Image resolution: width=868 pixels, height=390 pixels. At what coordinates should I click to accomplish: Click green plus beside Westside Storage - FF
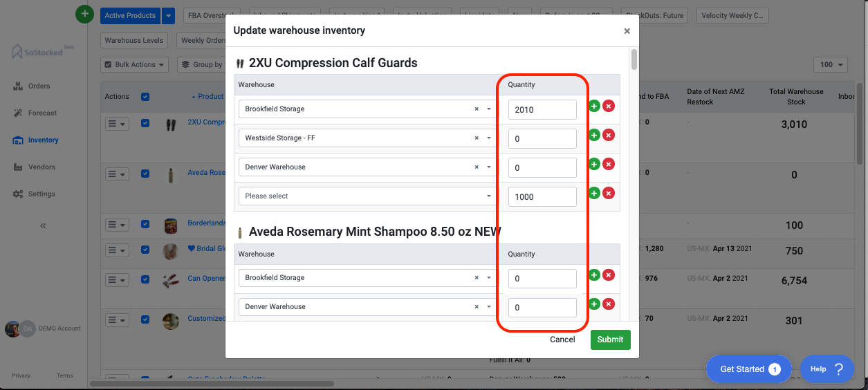tap(594, 135)
